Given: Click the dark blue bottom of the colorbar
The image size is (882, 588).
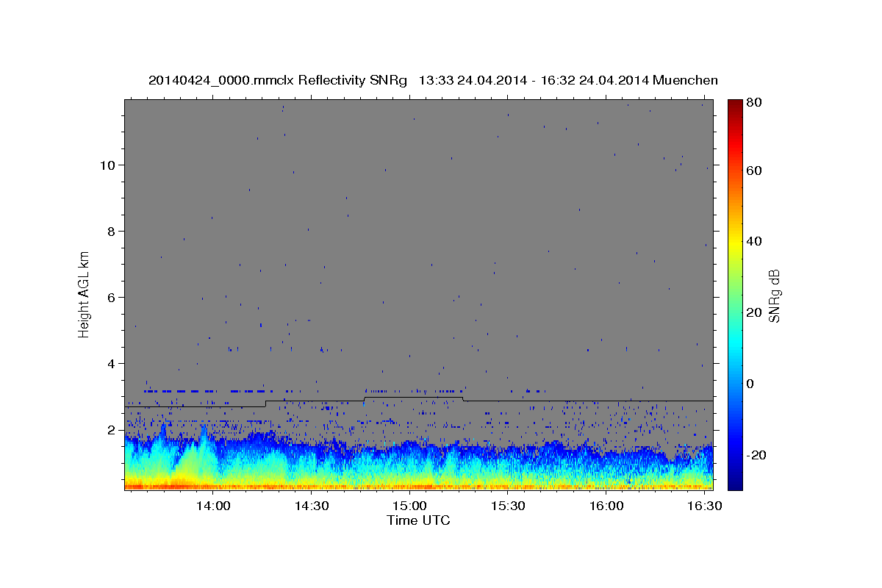Looking at the screenshot, I should click(734, 481).
